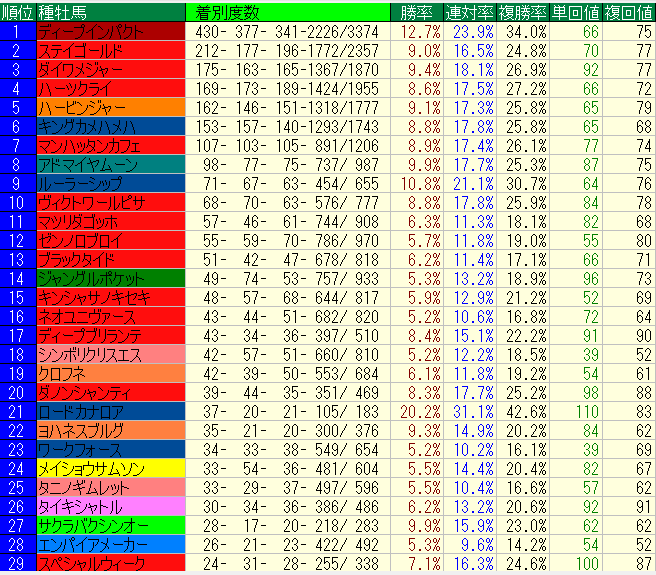
Task: Click ロードカナロア's 110 単回値 value
Action: click(587, 412)
